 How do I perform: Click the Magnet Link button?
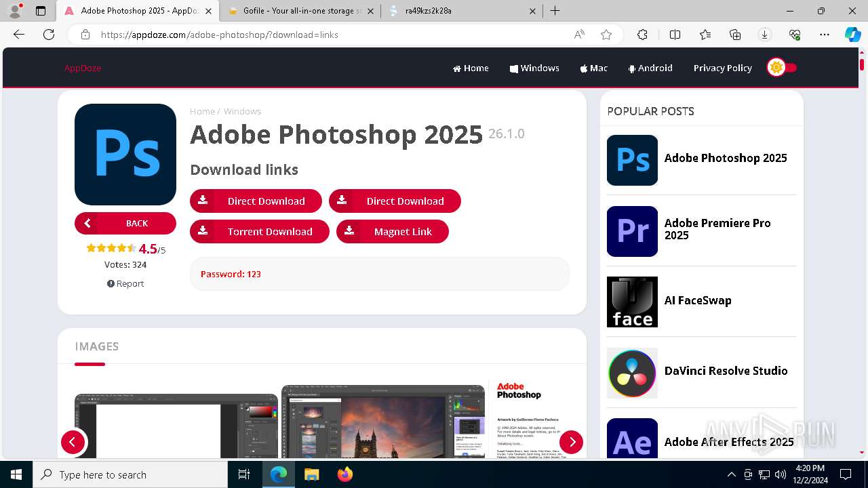pyautogui.click(x=393, y=231)
